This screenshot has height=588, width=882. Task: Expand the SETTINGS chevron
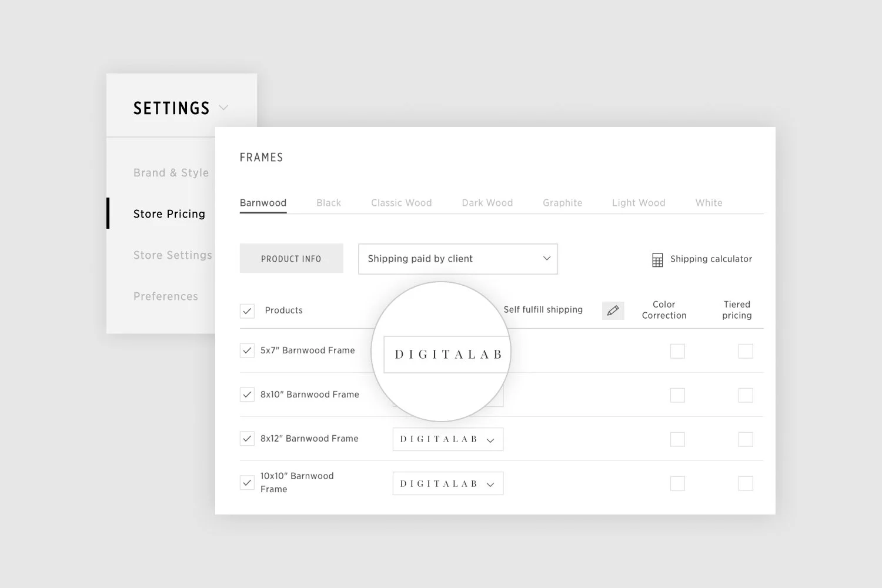point(223,108)
